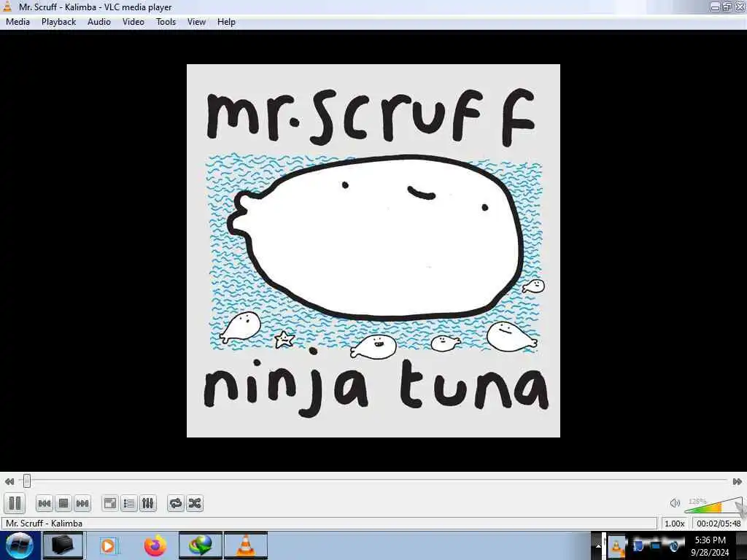Open extended settings equalizer dialog

(x=147, y=503)
